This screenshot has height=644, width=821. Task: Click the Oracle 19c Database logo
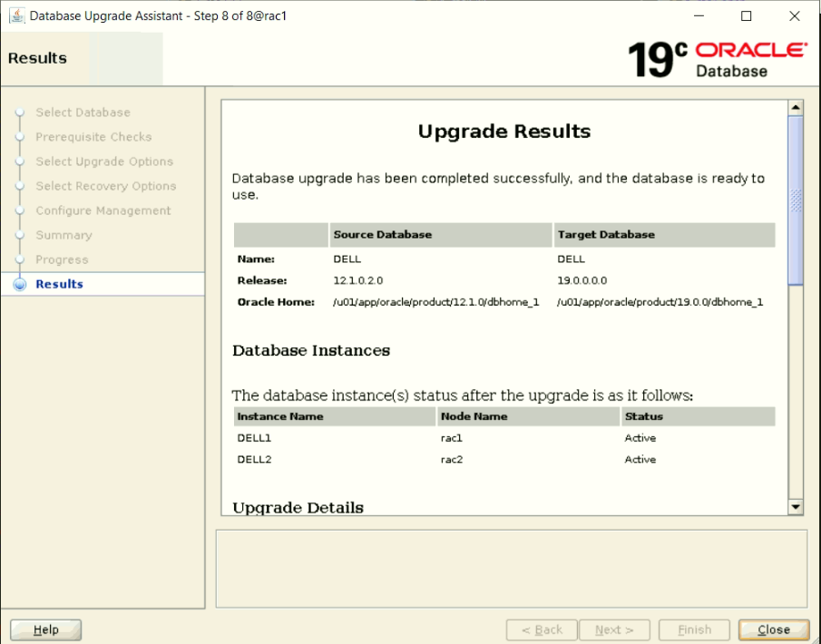click(x=718, y=59)
